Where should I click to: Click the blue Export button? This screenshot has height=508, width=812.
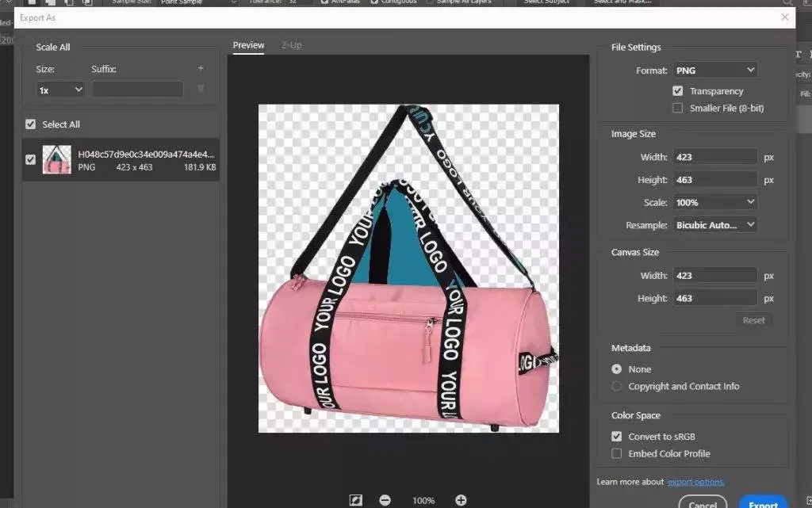[x=762, y=502]
